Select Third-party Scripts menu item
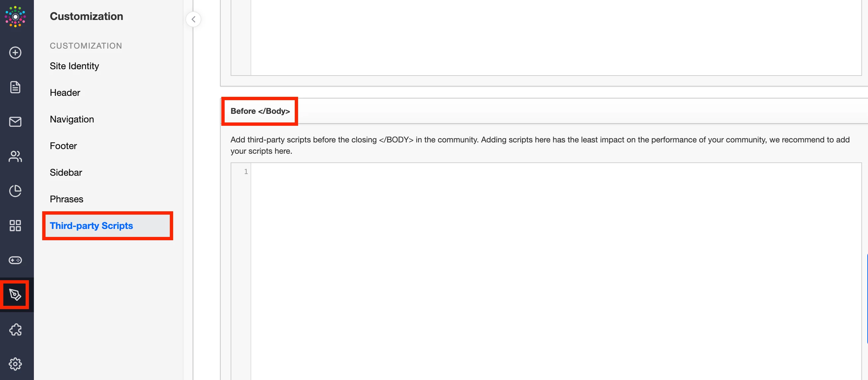Viewport: 868px width, 380px height. pos(107,226)
